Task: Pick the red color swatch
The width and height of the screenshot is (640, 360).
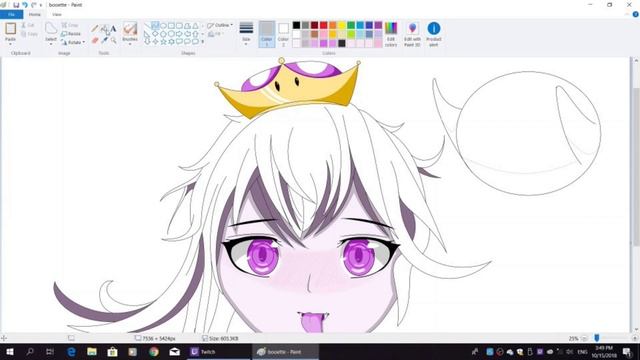Action: (324, 25)
